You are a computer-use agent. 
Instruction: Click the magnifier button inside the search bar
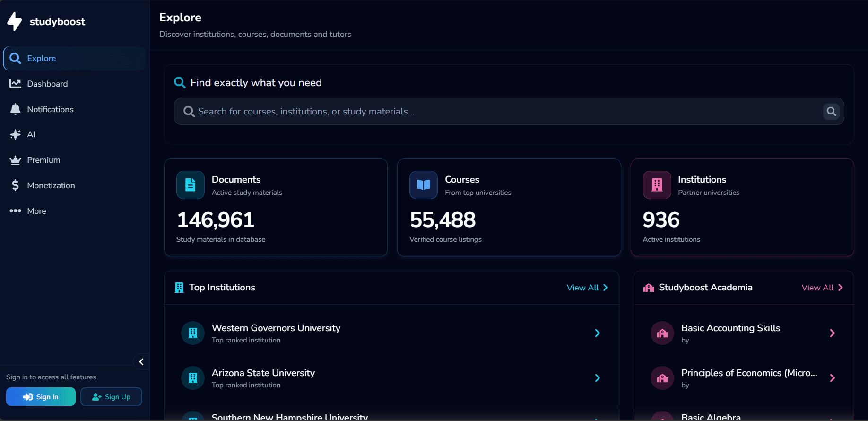tap(831, 112)
